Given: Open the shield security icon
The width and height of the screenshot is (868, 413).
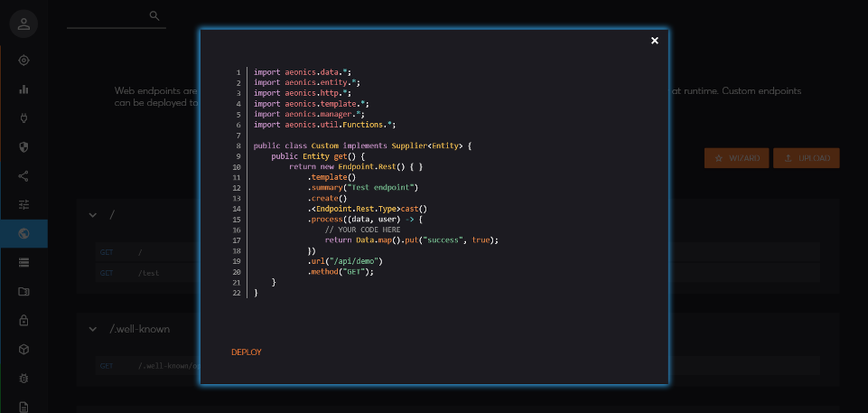Looking at the screenshot, I should (23, 147).
